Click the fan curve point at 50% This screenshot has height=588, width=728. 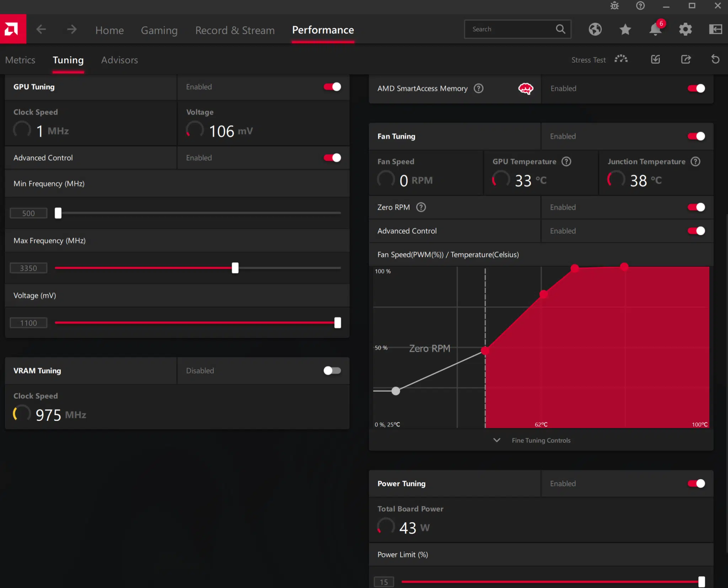click(485, 351)
